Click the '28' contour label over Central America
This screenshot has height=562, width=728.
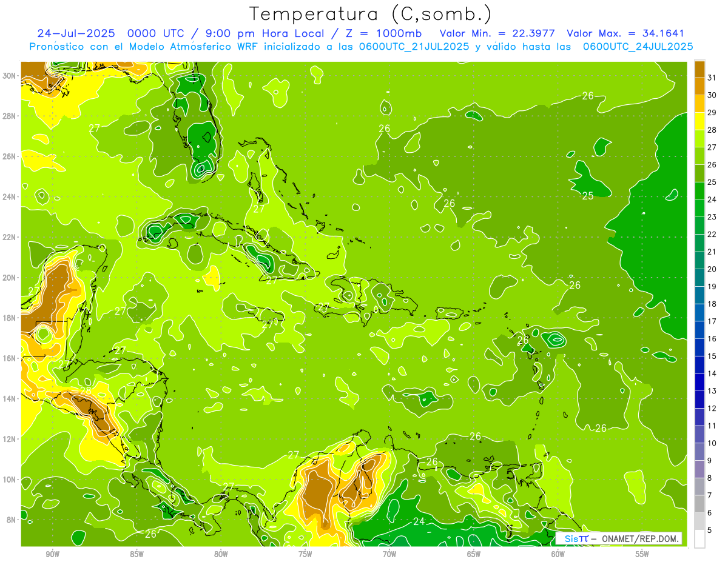pos(86,390)
